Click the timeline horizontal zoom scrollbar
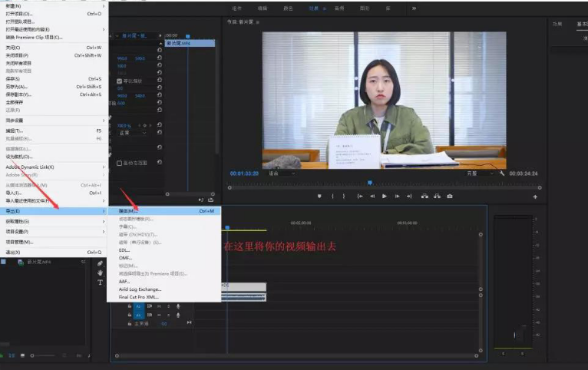 [296, 355]
